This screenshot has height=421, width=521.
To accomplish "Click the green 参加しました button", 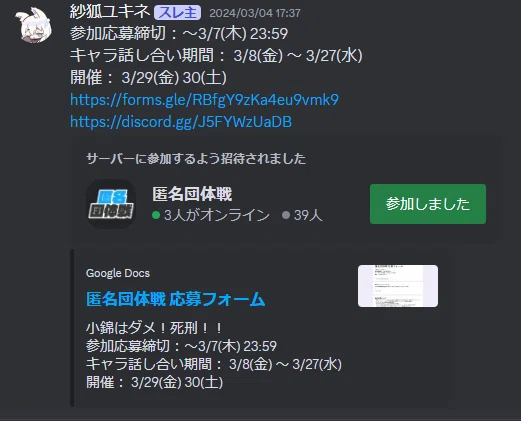I will point(428,204).
